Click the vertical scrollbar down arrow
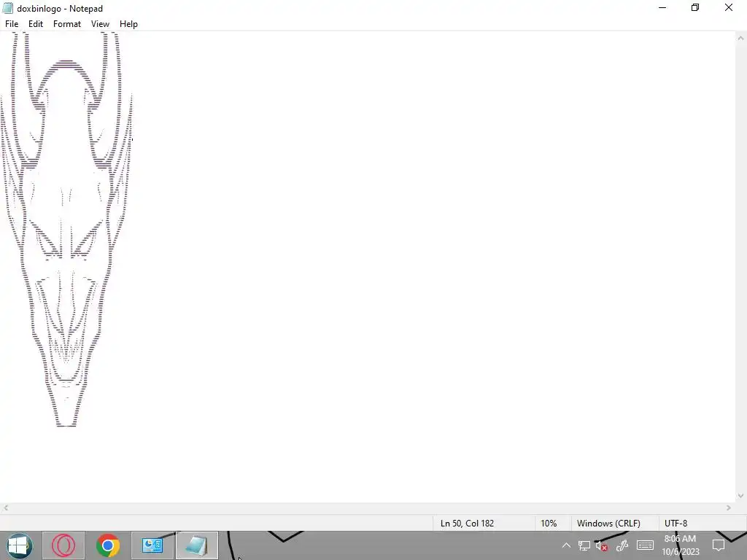The height and width of the screenshot is (560, 747). click(741, 496)
